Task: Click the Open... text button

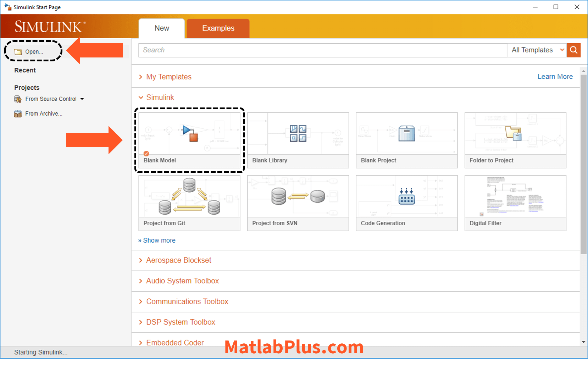Action: click(x=34, y=52)
